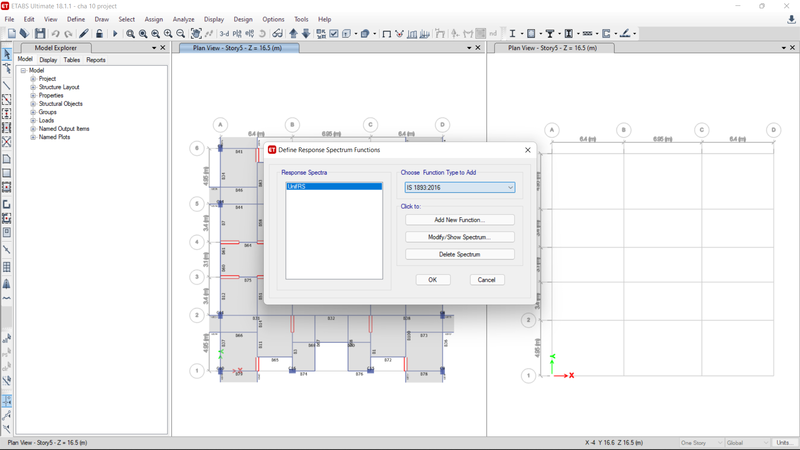Open Function Type dropdown showing IS 1893:2016

coord(460,187)
